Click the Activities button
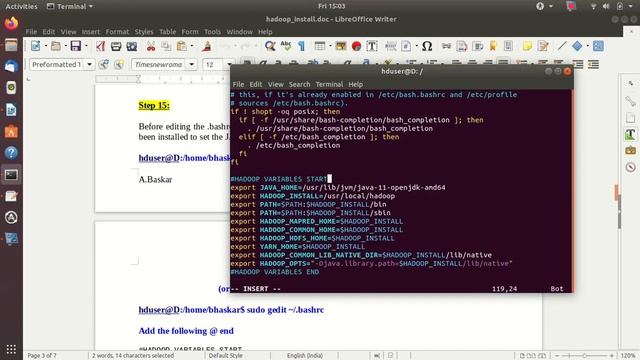 (21, 6)
